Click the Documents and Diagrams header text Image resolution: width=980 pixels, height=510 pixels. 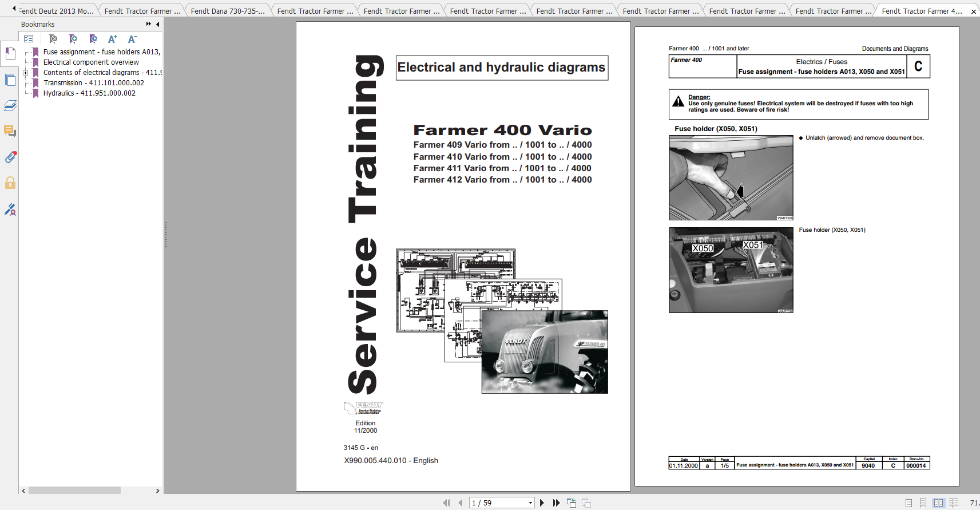click(895, 49)
